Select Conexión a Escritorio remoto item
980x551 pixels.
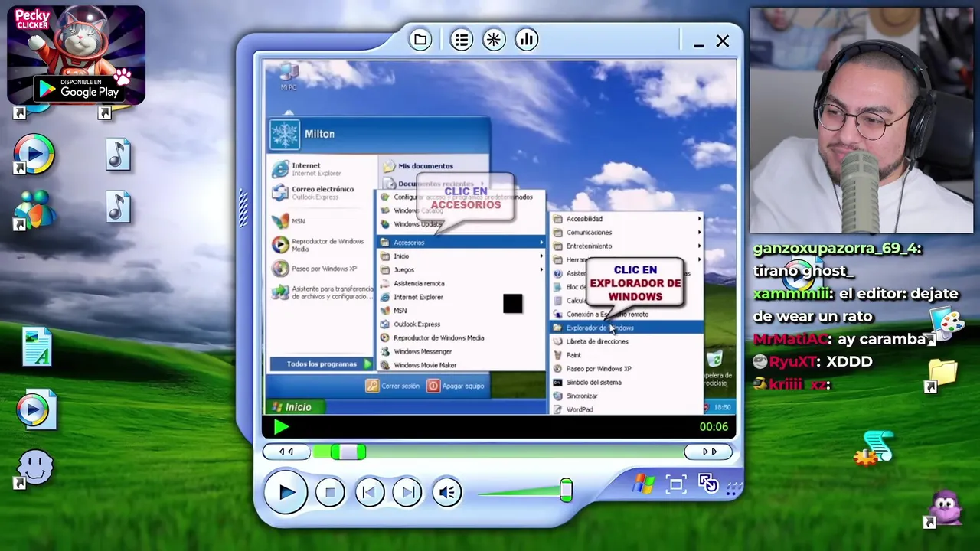click(x=626, y=315)
